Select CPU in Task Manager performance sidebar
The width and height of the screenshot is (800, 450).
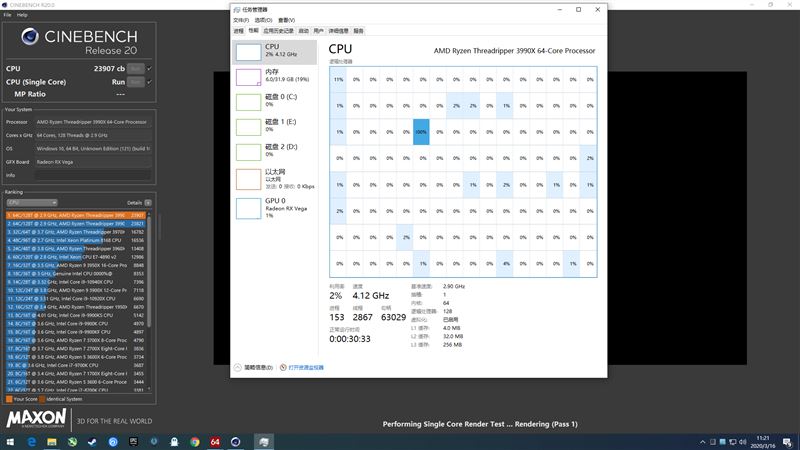click(274, 52)
